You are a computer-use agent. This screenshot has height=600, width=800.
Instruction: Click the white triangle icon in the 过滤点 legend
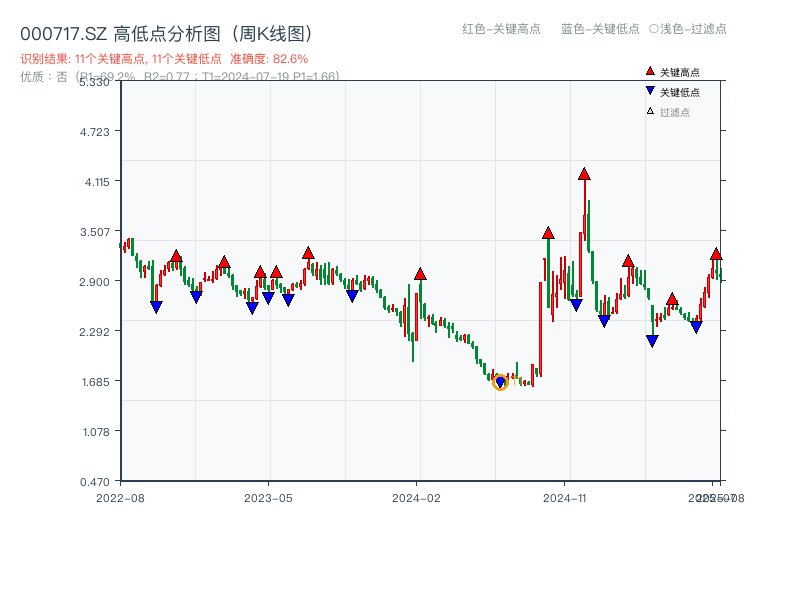650,112
